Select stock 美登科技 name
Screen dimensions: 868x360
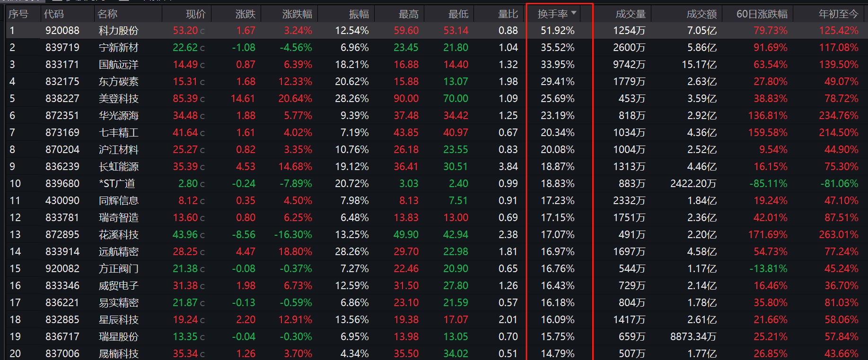click(119, 99)
